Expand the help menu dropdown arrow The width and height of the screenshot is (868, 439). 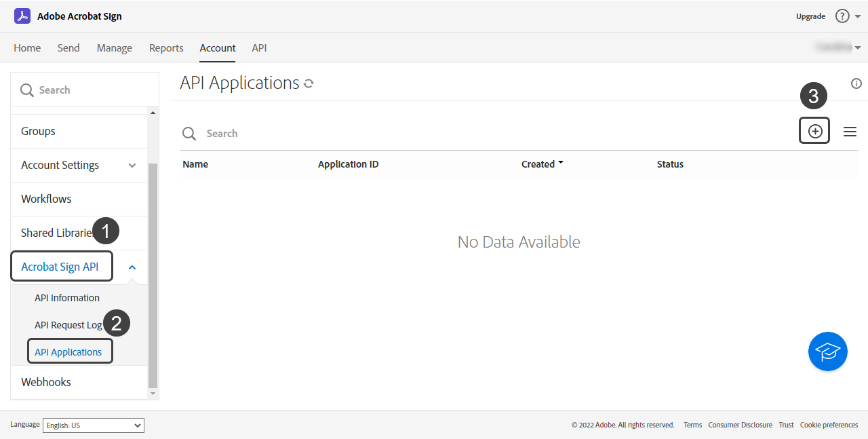(x=858, y=16)
